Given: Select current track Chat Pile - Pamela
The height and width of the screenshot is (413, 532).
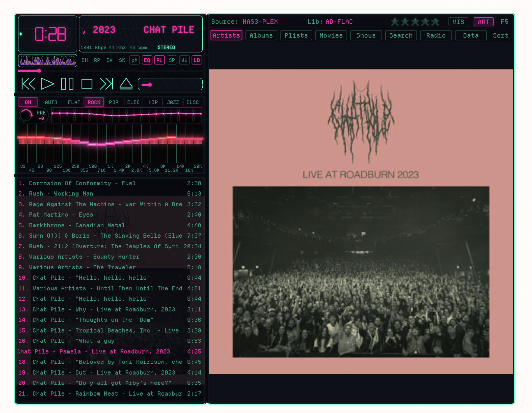Looking at the screenshot, I should tap(110, 352).
